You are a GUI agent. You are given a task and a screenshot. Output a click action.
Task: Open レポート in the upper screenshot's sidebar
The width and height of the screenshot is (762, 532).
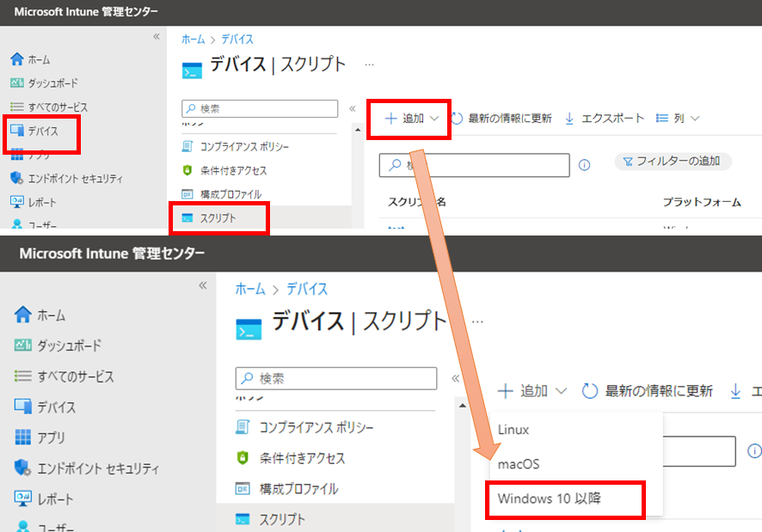33,202
